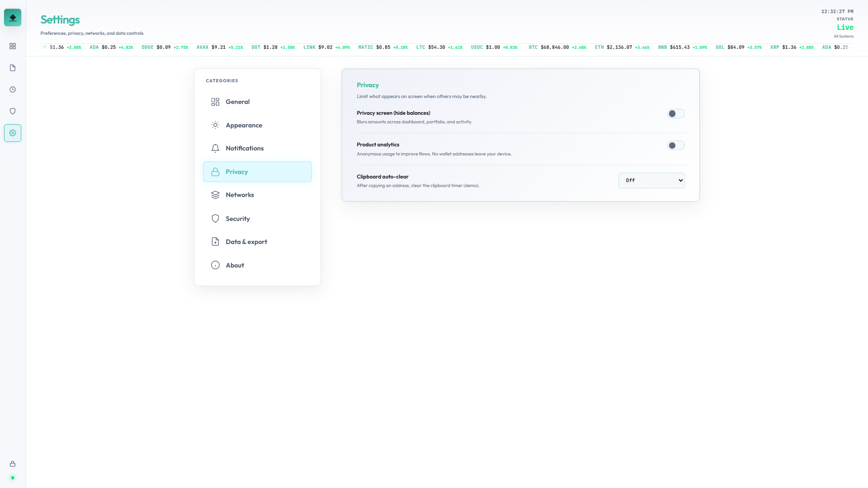Viewport: 868px width, 488px height.
Task: Click the green status dot at bottom left
Action: [13, 478]
